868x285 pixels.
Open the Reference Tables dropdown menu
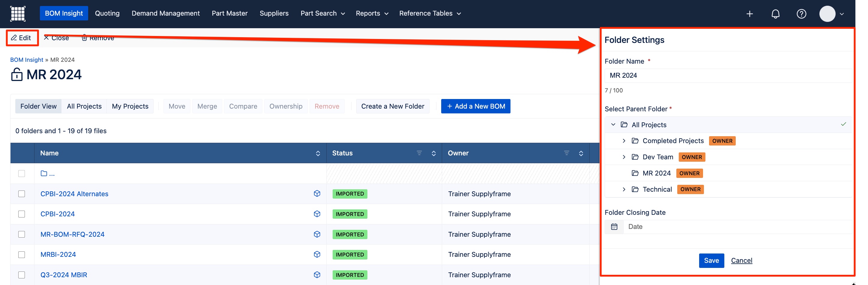pos(430,13)
